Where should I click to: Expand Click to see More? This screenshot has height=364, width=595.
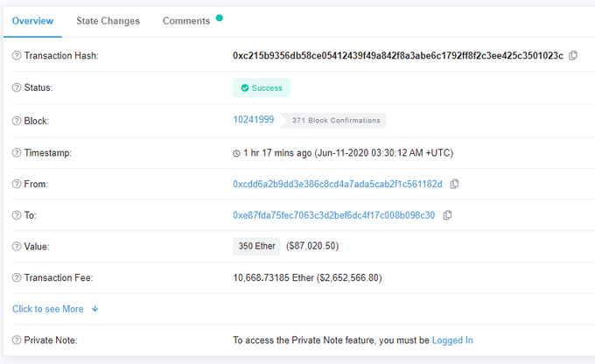[48, 309]
